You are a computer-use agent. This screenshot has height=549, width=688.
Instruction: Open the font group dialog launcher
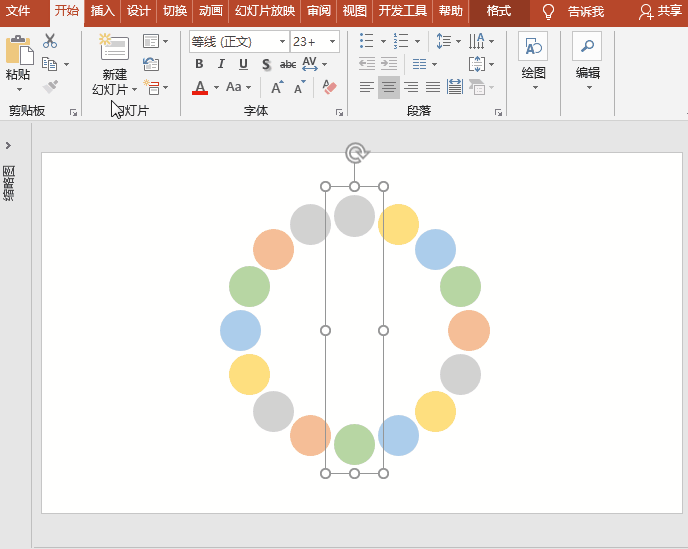[339, 113]
